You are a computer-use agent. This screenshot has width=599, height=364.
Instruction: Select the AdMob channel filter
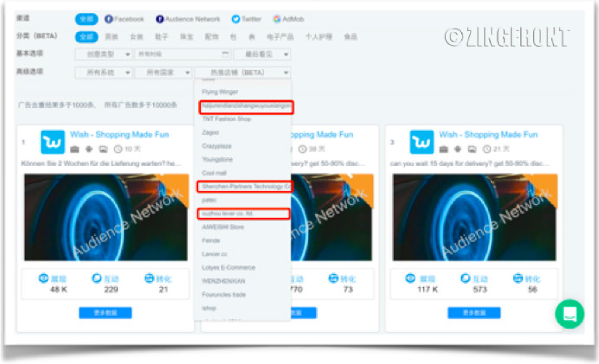pos(288,19)
